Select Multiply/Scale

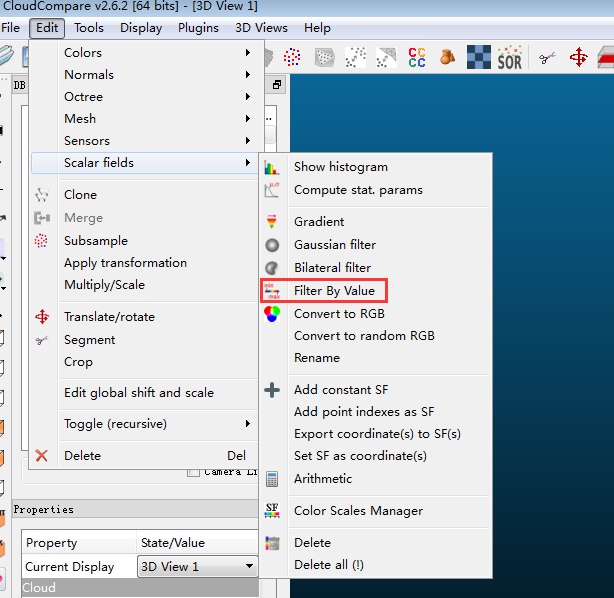click(x=105, y=285)
